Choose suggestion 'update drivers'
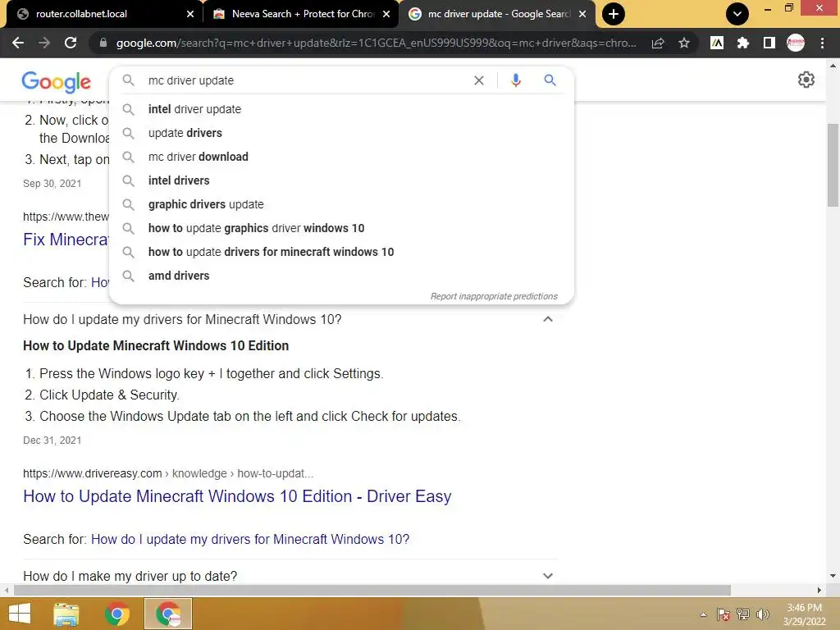 coord(341,133)
